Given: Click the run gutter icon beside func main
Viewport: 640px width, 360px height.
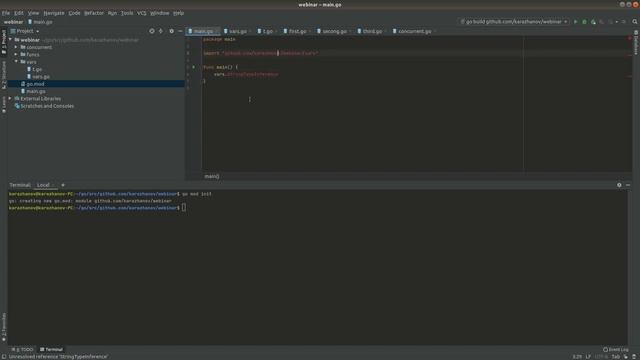Looking at the screenshot, I should (x=193, y=67).
